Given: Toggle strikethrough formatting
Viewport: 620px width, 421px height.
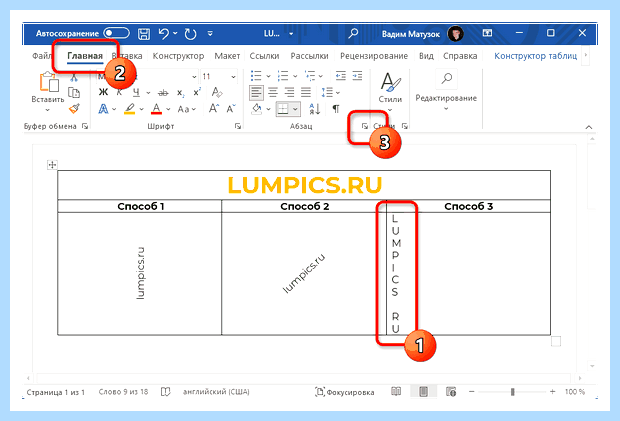Looking at the screenshot, I should (163, 93).
